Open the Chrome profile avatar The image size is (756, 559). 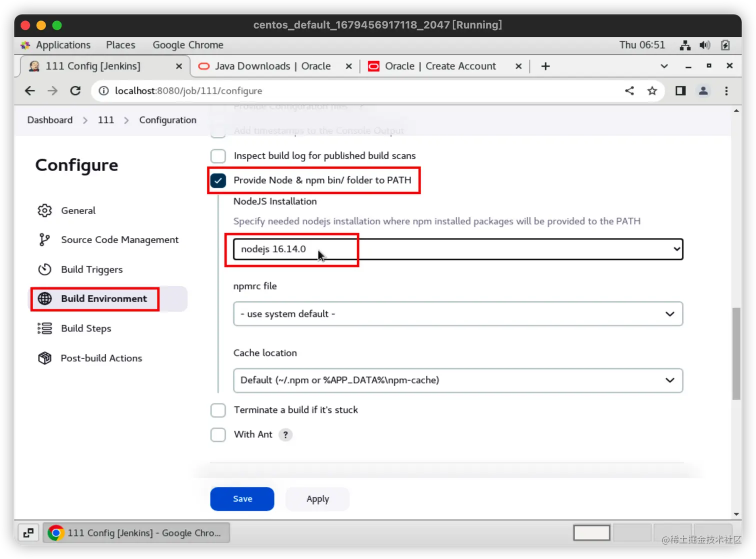[x=703, y=90]
